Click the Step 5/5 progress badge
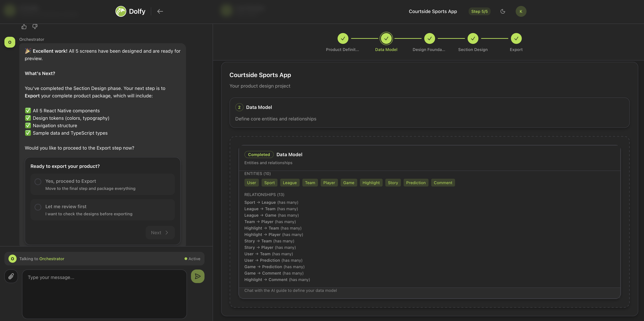This screenshot has width=644, height=321. (479, 11)
